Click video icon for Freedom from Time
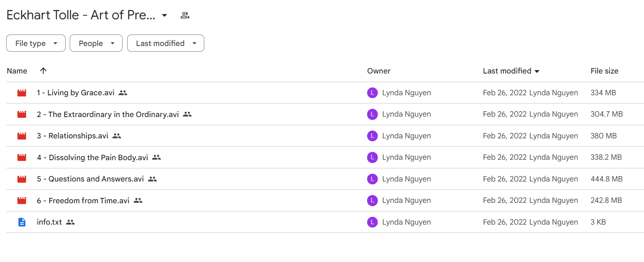This screenshot has width=644, height=262. tap(22, 200)
